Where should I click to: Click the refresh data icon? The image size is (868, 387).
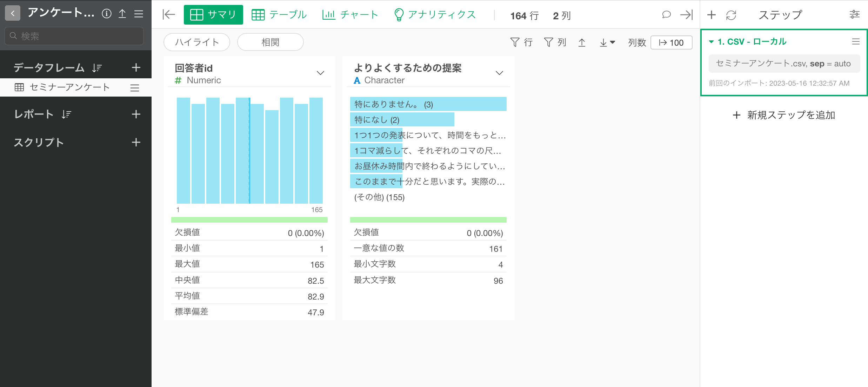click(x=731, y=15)
